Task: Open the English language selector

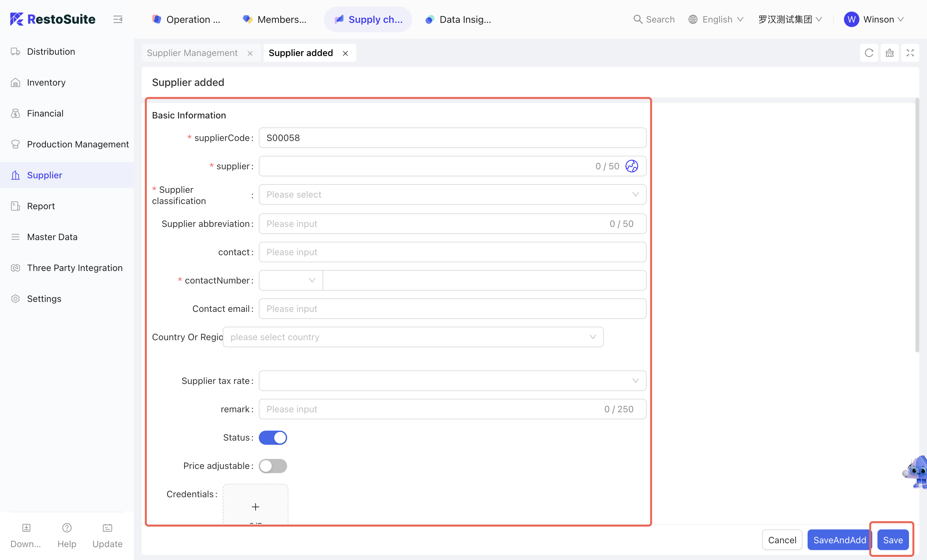Action: pos(716,19)
